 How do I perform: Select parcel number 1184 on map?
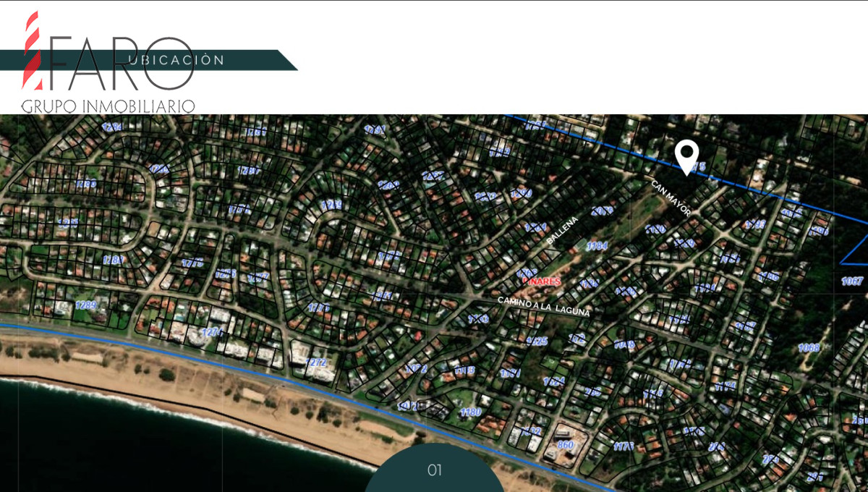tap(596, 246)
